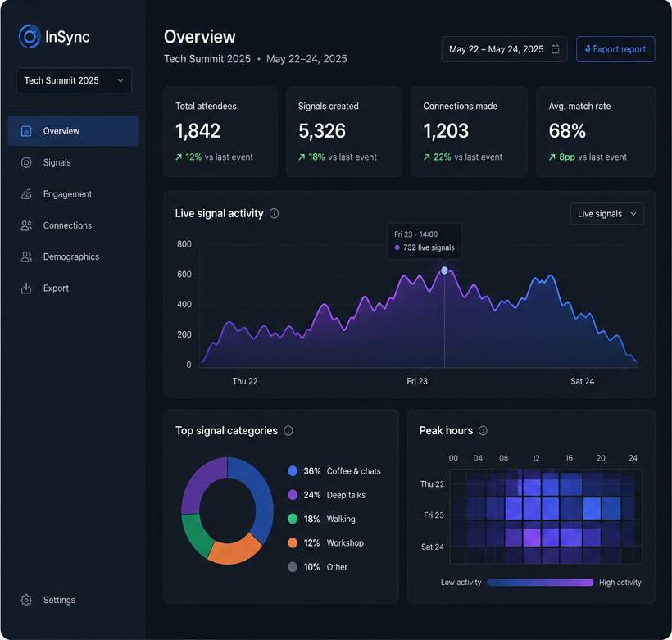This screenshot has width=672, height=640.
Task: Click the 10% Other legend text
Action: pos(325,567)
